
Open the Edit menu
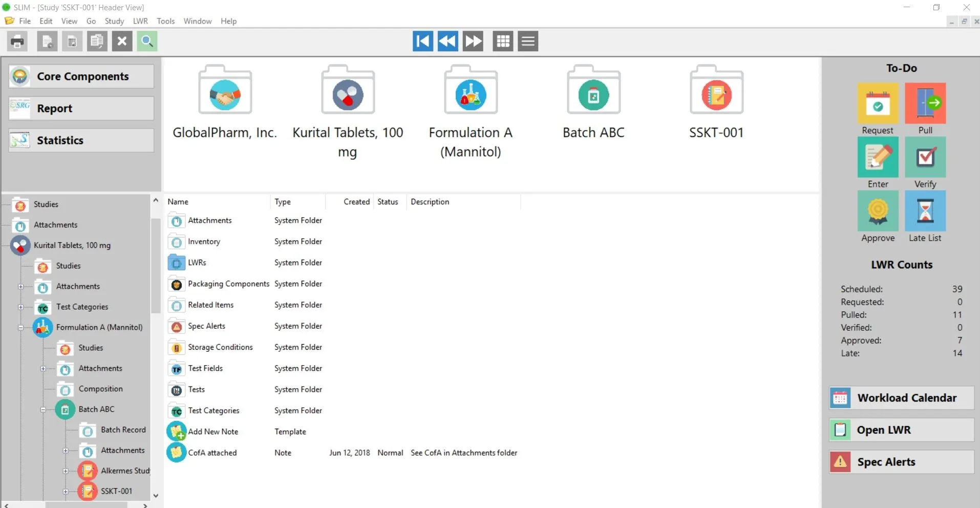(x=46, y=21)
